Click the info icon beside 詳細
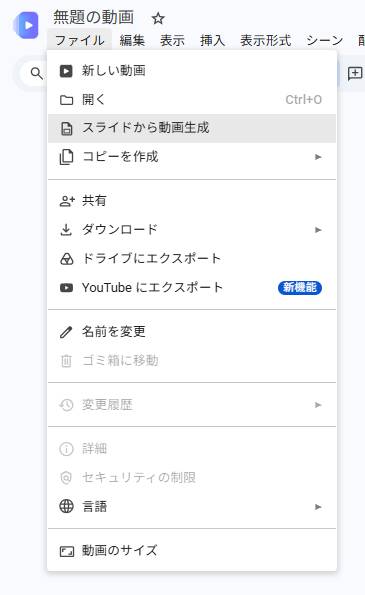The width and height of the screenshot is (365, 595). pyautogui.click(x=66, y=449)
